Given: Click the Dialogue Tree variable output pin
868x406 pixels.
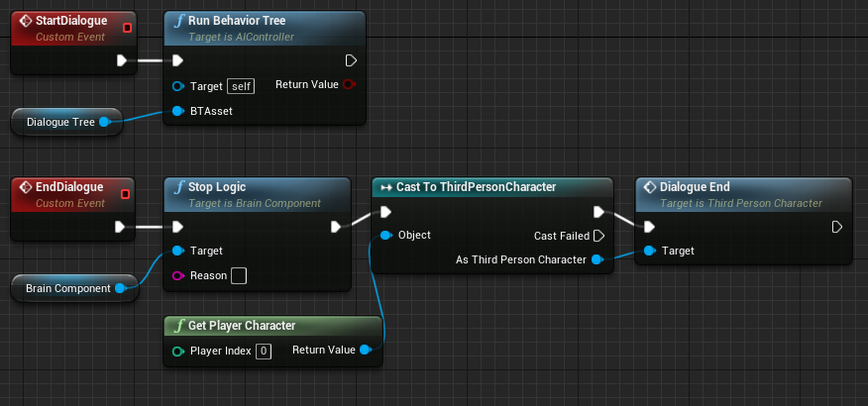Looking at the screenshot, I should [104, 122].
